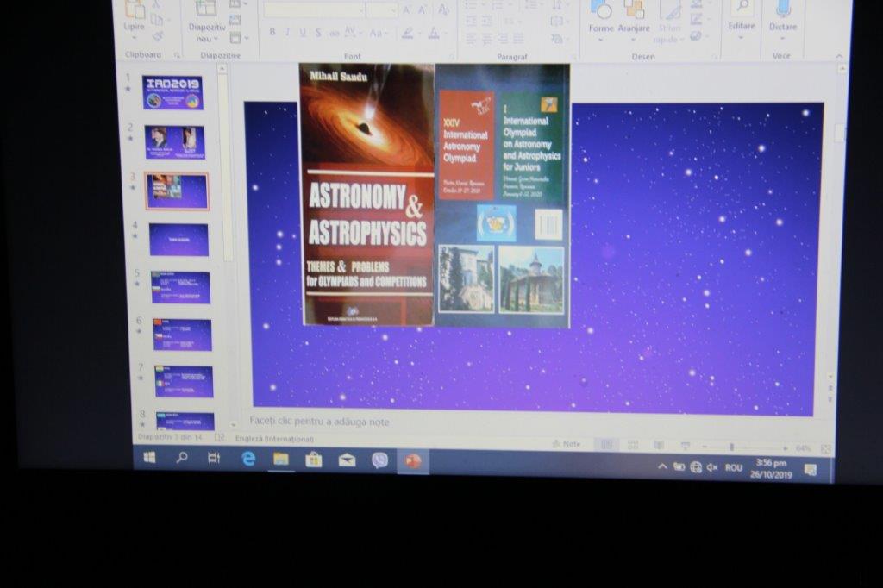Click 'Engleză (internațional)' language in status bar
The width and height of the screenshot is (883, 588).
[274, 439]
